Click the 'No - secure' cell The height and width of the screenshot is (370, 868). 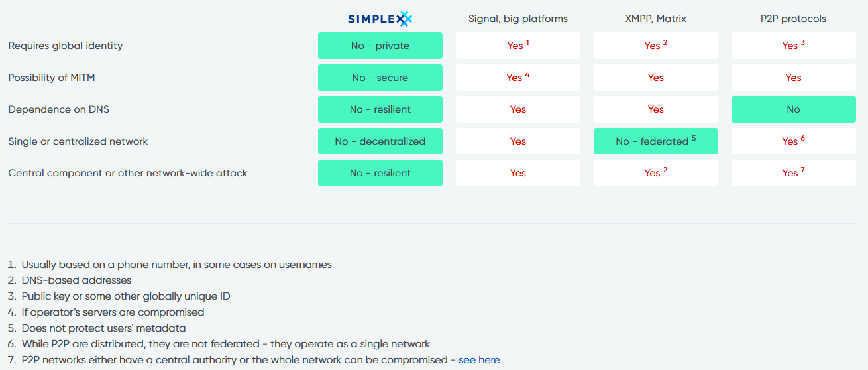click(380, 78)
